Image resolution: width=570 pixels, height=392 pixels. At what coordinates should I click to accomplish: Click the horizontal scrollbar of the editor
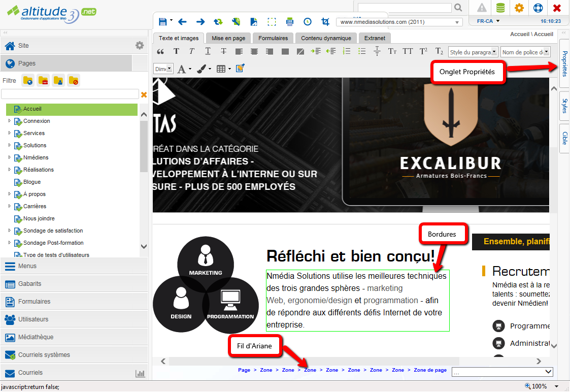pos(314,361)
